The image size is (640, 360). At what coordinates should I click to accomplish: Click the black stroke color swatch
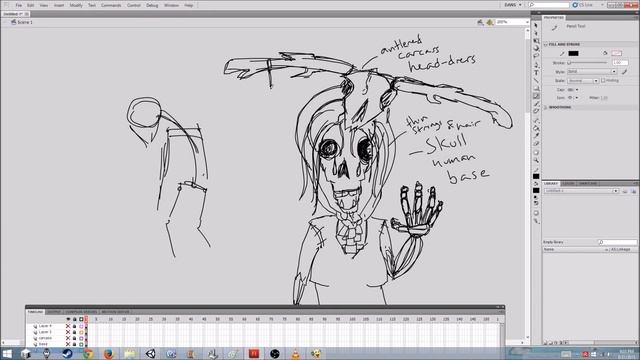click(573, 53)
